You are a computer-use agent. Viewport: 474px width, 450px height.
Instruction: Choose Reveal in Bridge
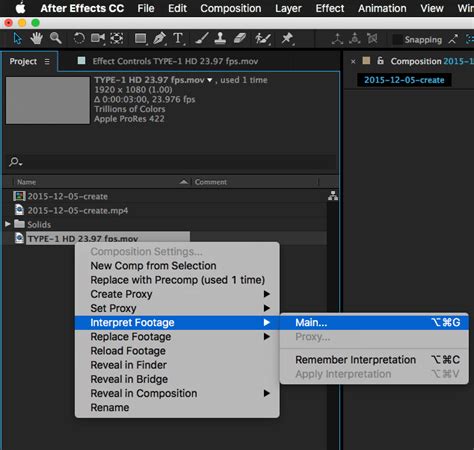tap(177, 379)
